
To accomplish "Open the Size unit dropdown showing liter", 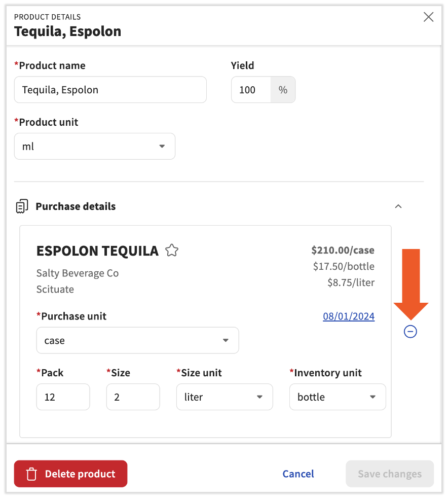I will coord(225,397).
